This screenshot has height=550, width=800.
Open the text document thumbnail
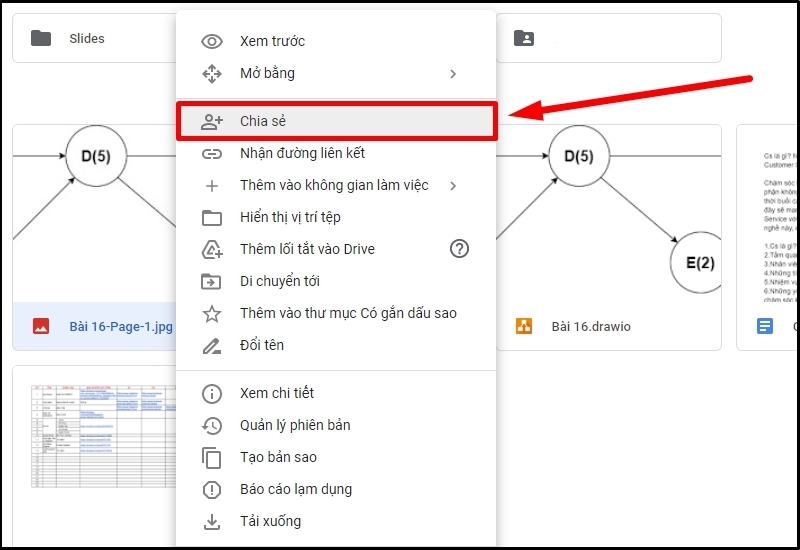(x=768, y=213)
